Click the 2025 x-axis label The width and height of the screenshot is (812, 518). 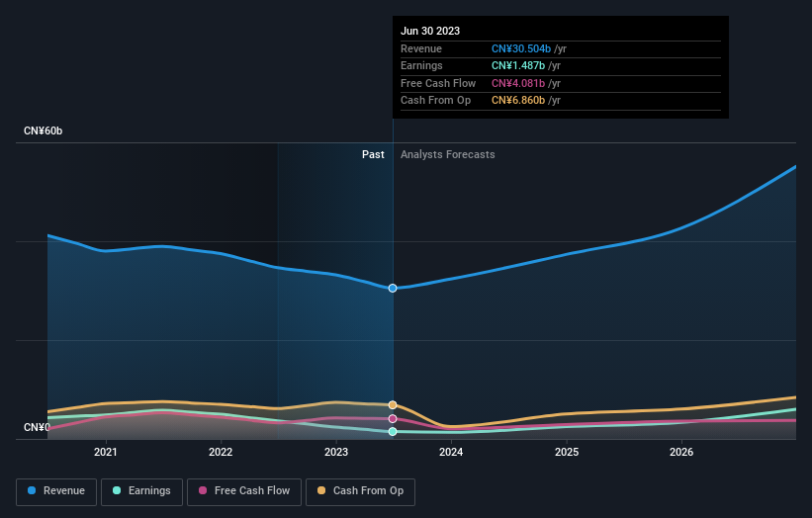click(567, 452)
